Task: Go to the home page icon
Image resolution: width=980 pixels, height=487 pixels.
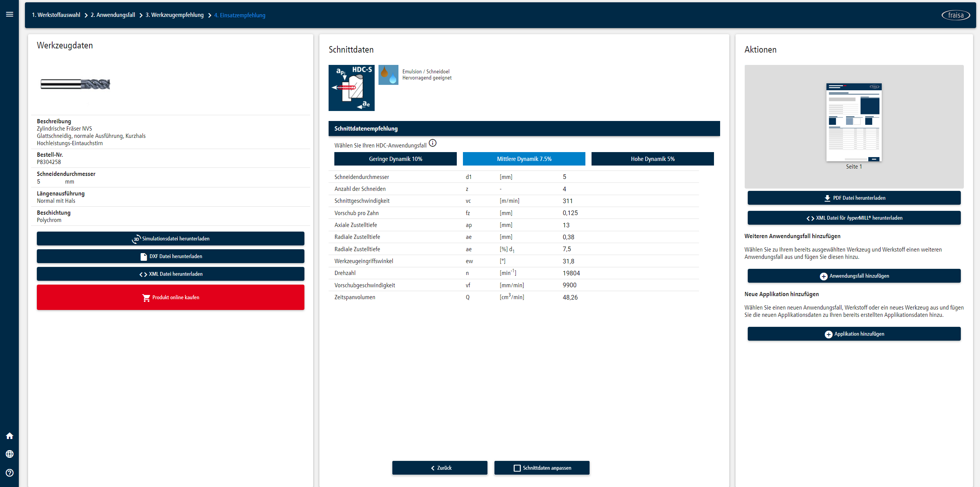Action: 10,436
